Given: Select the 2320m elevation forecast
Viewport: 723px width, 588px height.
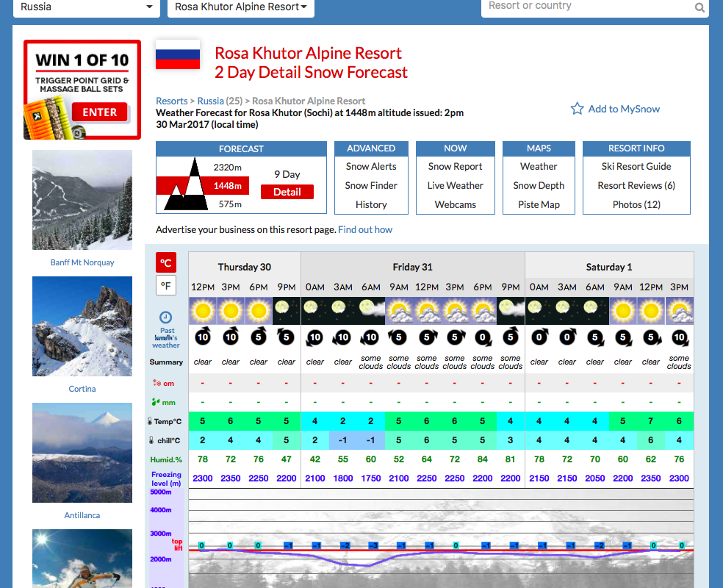Looking at the screenshot, I should (x=227, y=168).
